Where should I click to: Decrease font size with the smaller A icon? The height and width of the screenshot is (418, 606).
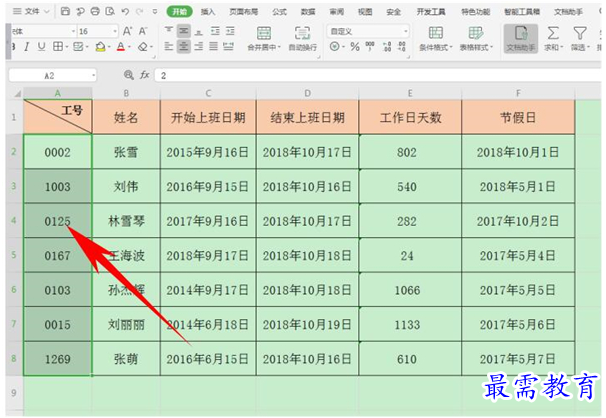tap(143, 31)
